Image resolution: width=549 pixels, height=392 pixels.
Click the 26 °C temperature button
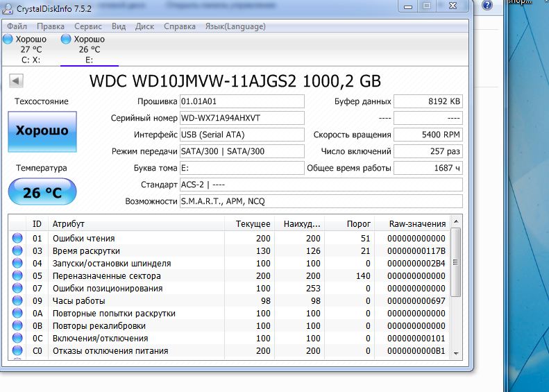click(x=42, y=191)
